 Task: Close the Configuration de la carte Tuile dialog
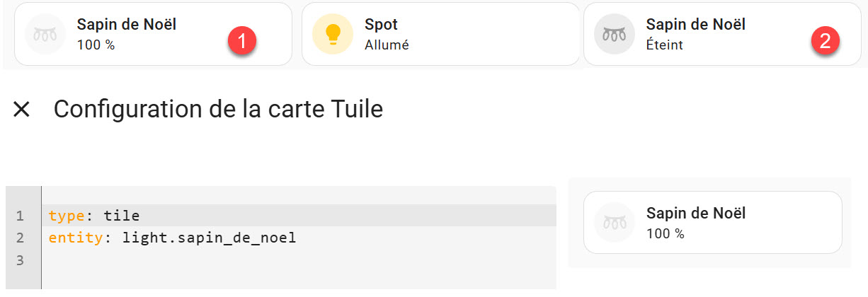[x=22, y=109]
